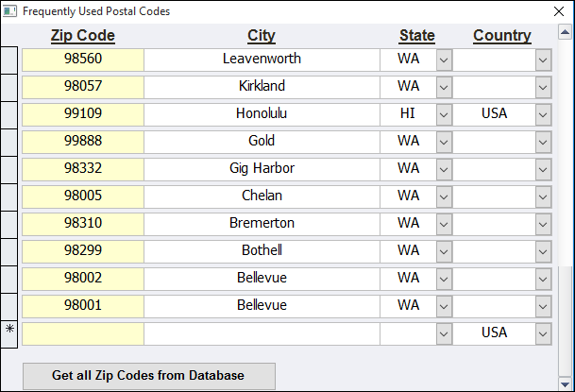Open State dropdown for Gig Harbor
Viewport: 575px width, 392px height.
[445, 168]
